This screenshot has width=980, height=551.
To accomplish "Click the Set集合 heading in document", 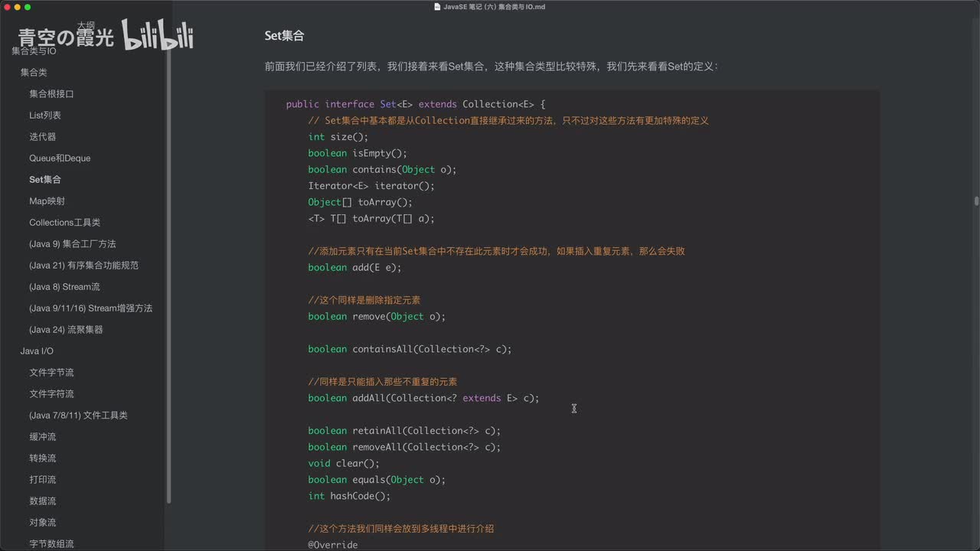I will coord(284,35).
